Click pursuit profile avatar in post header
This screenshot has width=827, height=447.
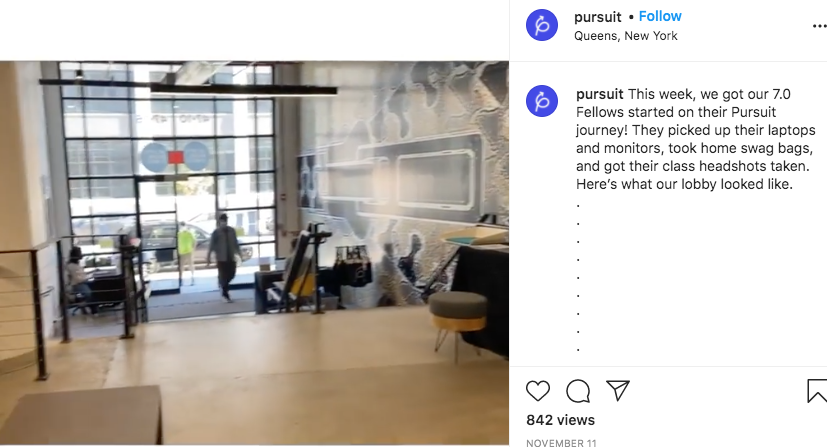click(x=542, y=25)
